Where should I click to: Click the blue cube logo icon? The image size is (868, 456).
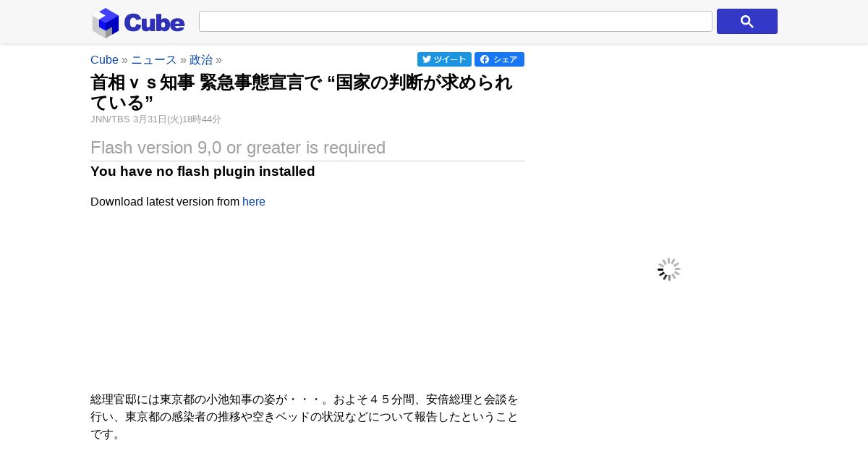pyautogui.click(x=106, y=22)
